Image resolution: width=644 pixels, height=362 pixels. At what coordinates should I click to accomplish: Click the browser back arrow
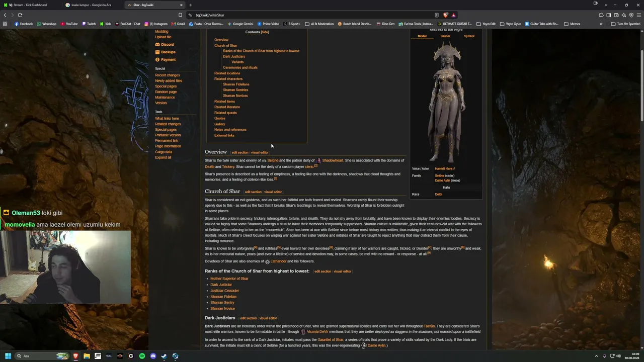(x=5, y=15)
